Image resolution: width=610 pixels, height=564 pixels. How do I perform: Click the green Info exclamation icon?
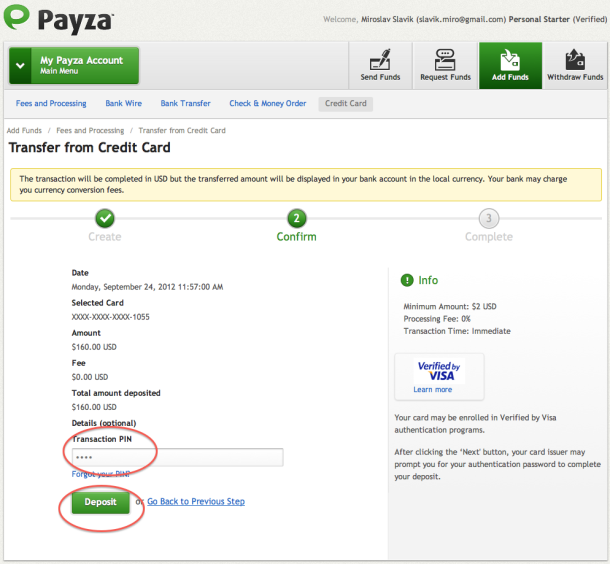[407, 280]
